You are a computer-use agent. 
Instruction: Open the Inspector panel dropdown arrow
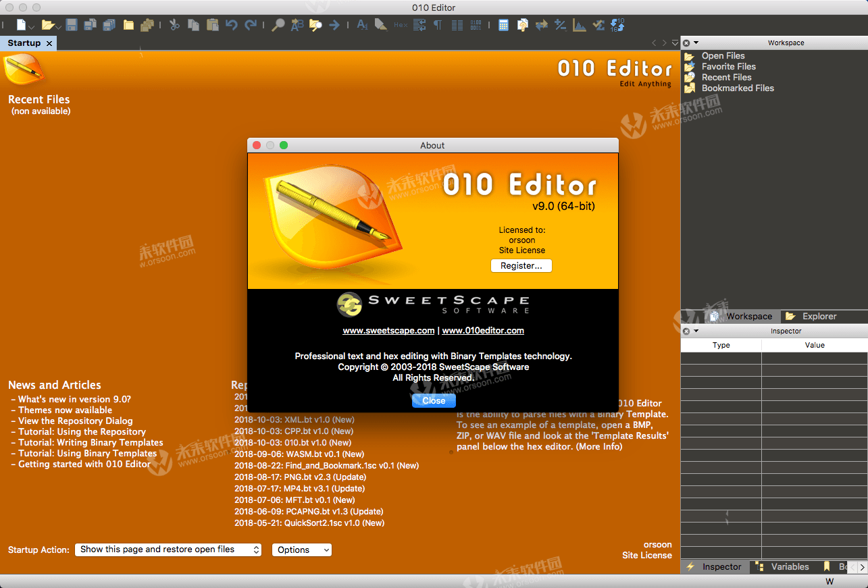click(x=696, y=331)
